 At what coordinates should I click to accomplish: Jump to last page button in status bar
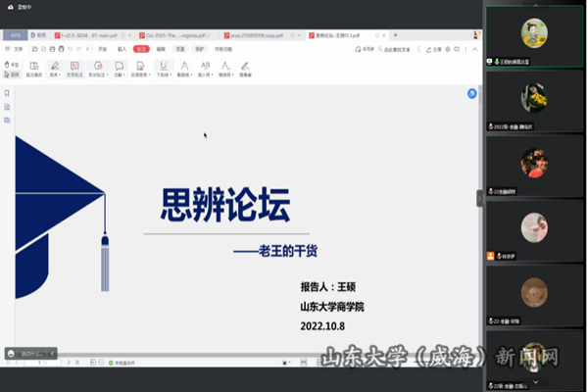[76, 363]
